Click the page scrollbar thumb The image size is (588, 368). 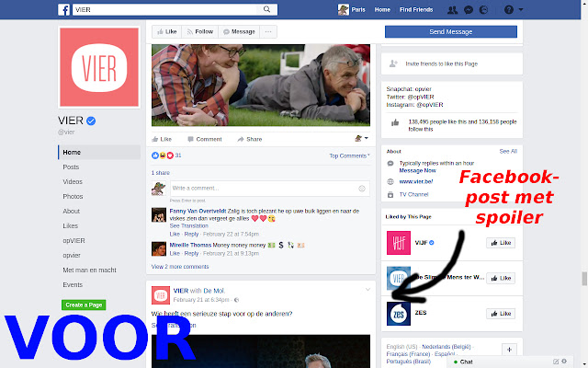pos(584,279)
